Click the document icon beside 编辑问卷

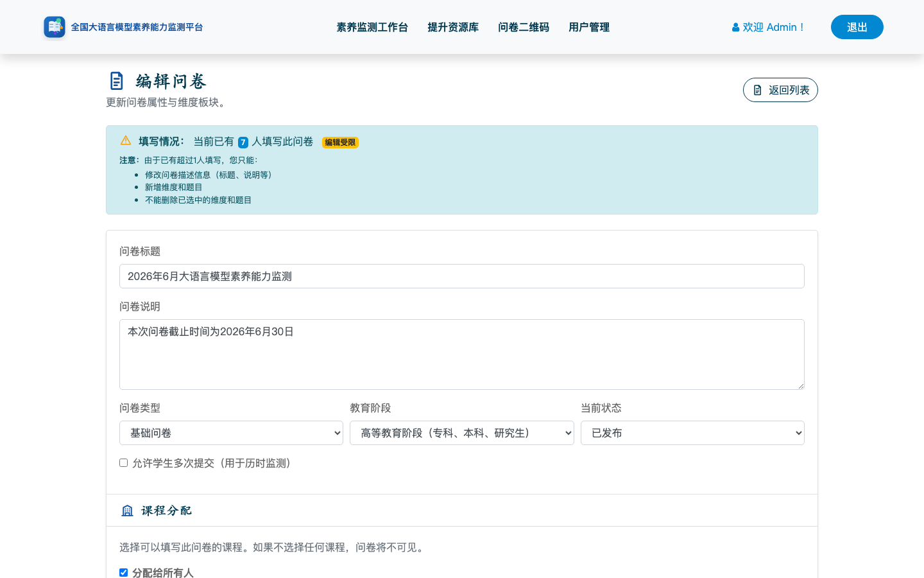click(116, 81)
